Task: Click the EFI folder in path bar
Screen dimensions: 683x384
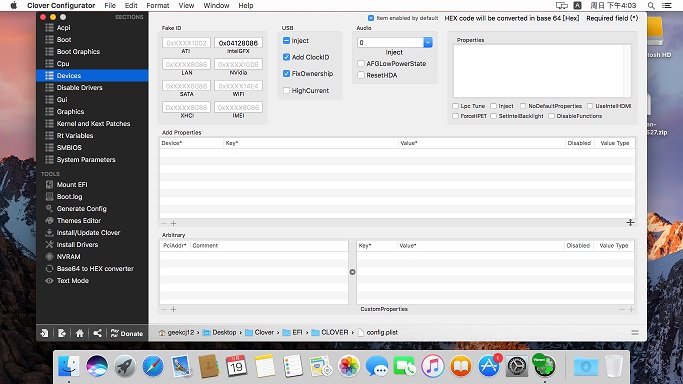Action: point(293,332)
